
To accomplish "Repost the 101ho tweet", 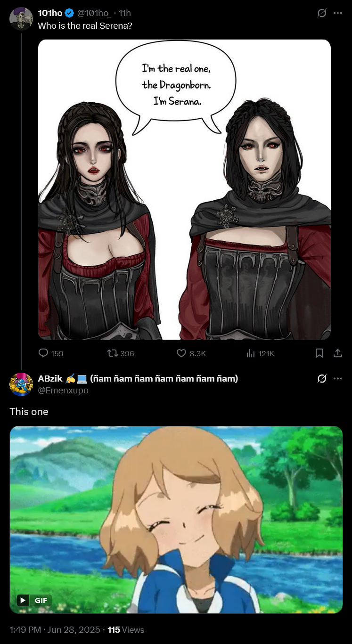I will pyautogui.click(x=112, y=353).
